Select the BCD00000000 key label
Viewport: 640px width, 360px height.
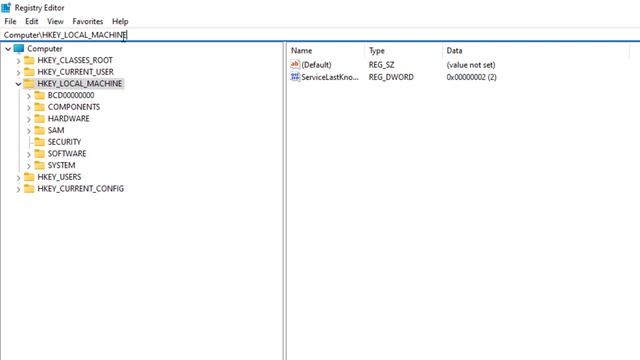point(71,95)
